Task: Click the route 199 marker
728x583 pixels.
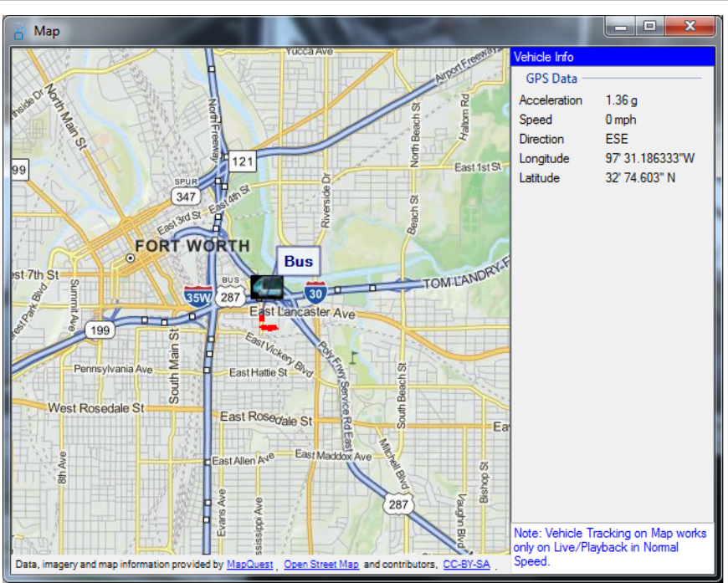Action: tap(100, 330)
